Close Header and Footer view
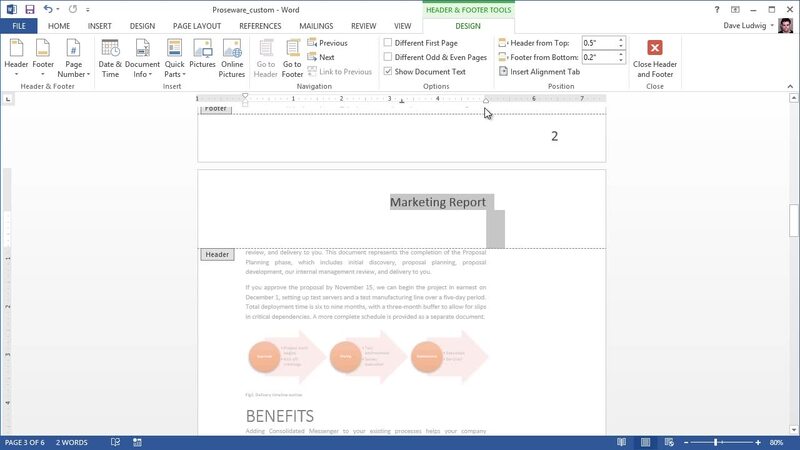800x450 pixels. pos(655,58)
